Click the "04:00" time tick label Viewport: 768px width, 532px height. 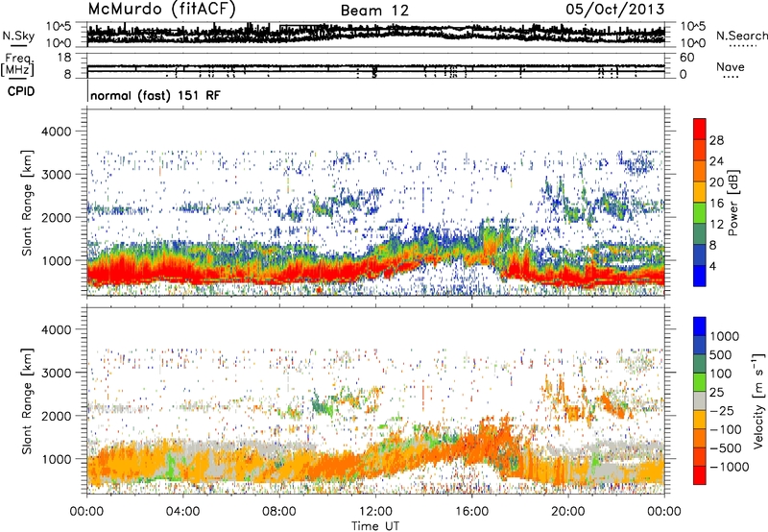(182, 512)
